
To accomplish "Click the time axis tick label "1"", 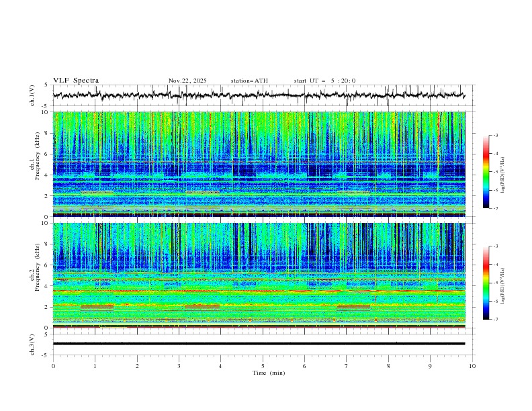I will [x=95, y=366].
